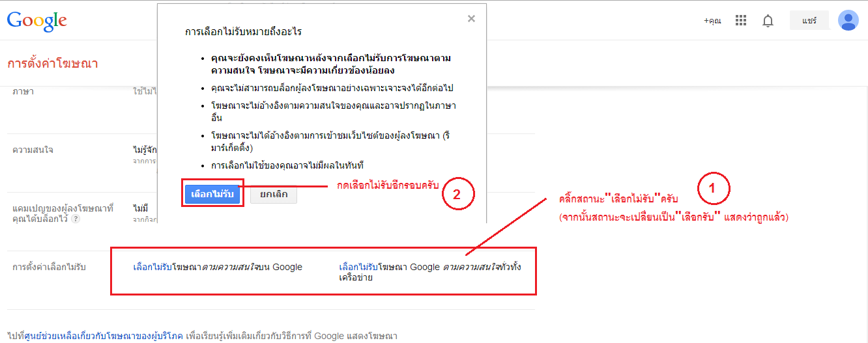The width and height of the screenshot is (868, 343).
Task: Close the opt-out dialog with X
Action: [x=471, y=19]
